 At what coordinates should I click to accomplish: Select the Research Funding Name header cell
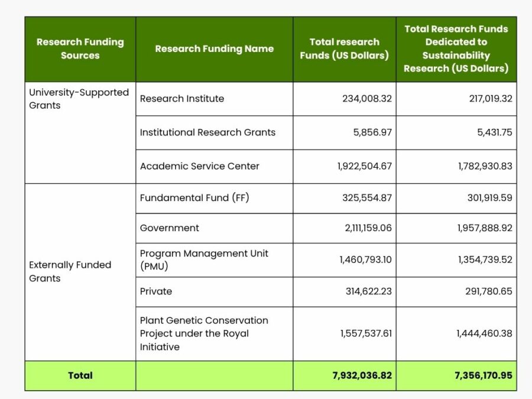click(214, 49)
